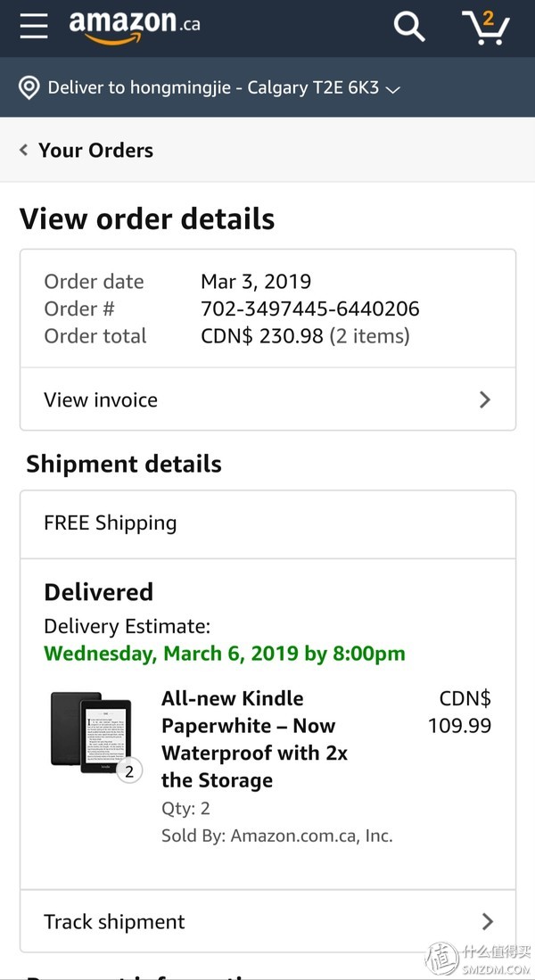Click the chevron on Track shipment row
Screen dimensions: 535x980
click(487, 921)
